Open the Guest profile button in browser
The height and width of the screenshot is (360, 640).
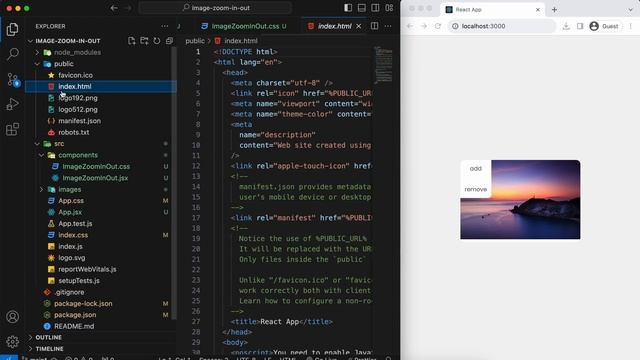[604, 26]
